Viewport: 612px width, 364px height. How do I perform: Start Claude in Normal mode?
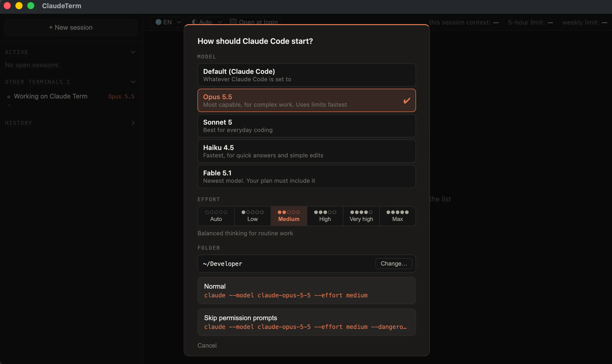point(307,291)
